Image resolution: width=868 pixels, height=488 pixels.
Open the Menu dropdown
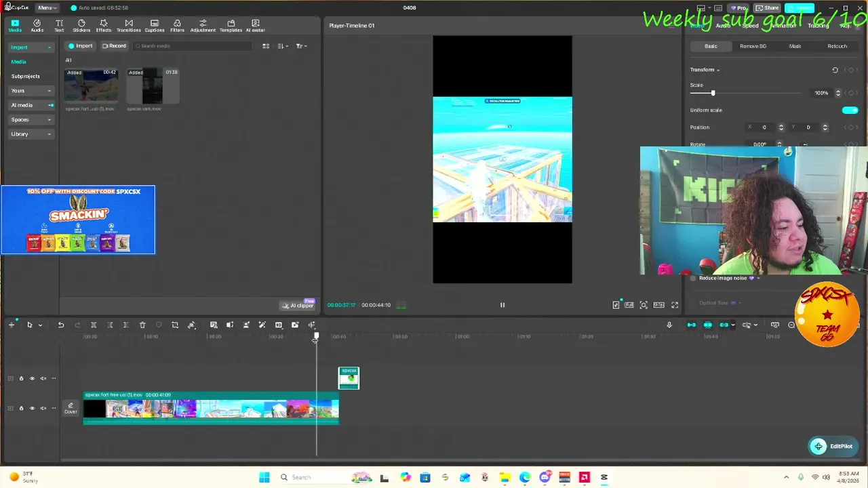tap(47, 8)
